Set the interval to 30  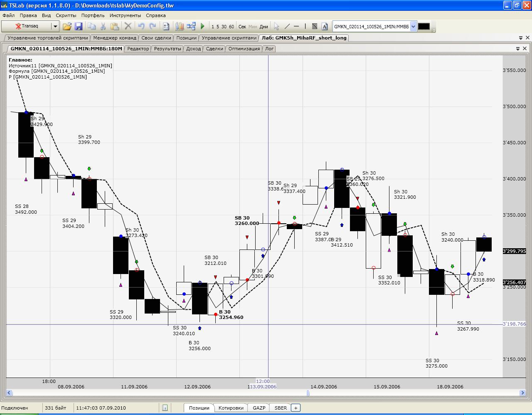224,27
